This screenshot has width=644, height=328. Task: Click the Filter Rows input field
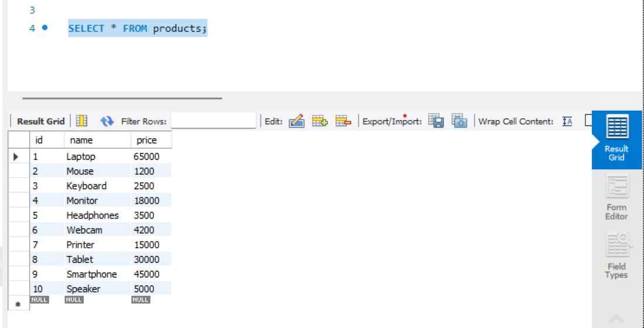click(213, 121)
